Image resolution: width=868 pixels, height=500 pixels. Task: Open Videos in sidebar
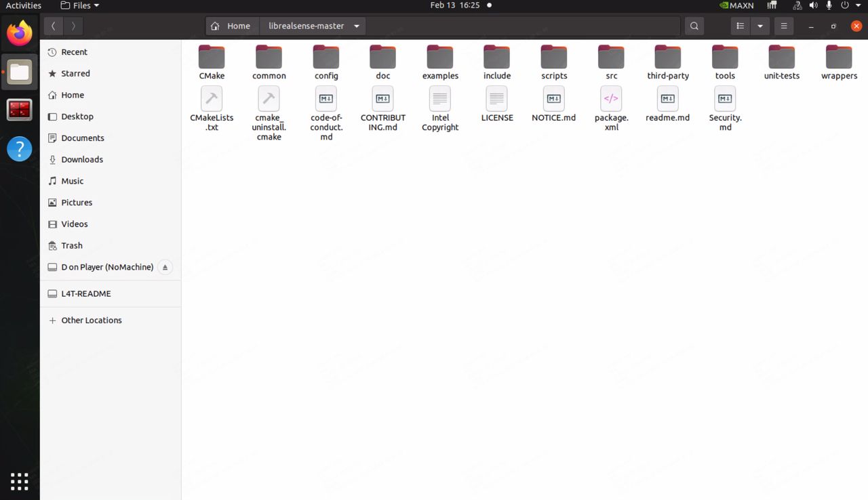click(x=111, y=224)
